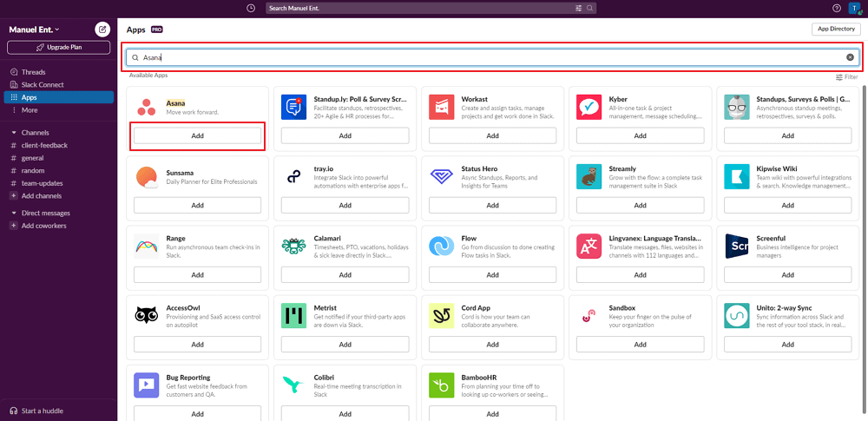This screenshot has width=868, height=421.
Task: Open the More sidebar item
Action: 59,110
